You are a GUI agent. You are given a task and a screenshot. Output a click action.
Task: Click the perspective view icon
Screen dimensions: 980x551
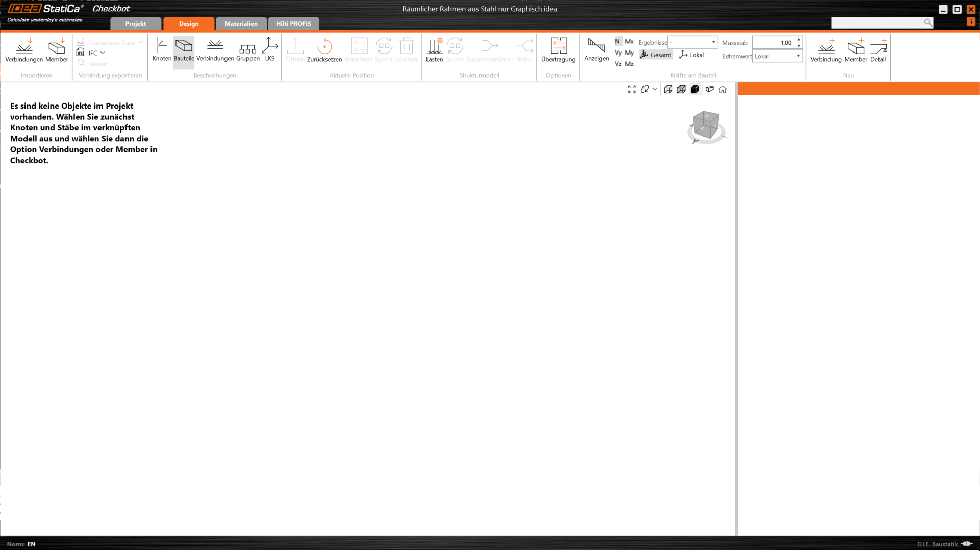[710, 89]
